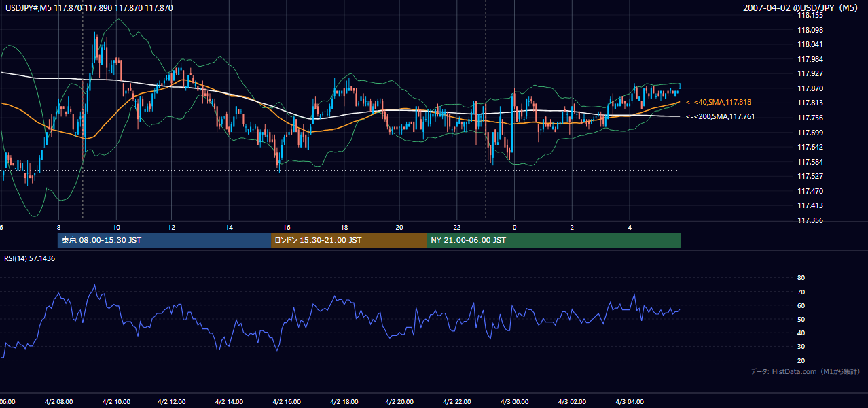Click the London 15:30-21:00 JST session bar

[349, 240]
